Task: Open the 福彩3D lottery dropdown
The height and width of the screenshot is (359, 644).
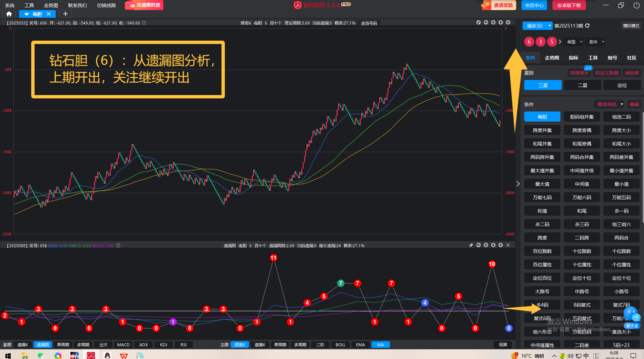Action: pos(538,26)
